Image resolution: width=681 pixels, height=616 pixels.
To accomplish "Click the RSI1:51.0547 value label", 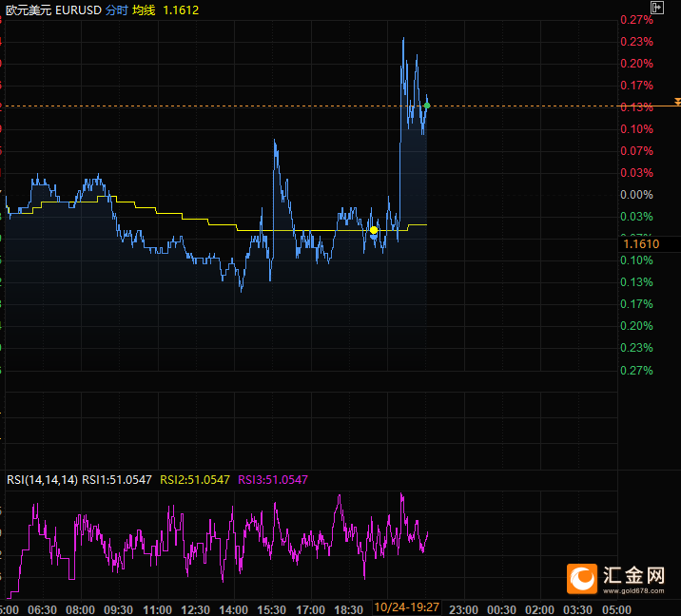I will (x=117, y=480).
